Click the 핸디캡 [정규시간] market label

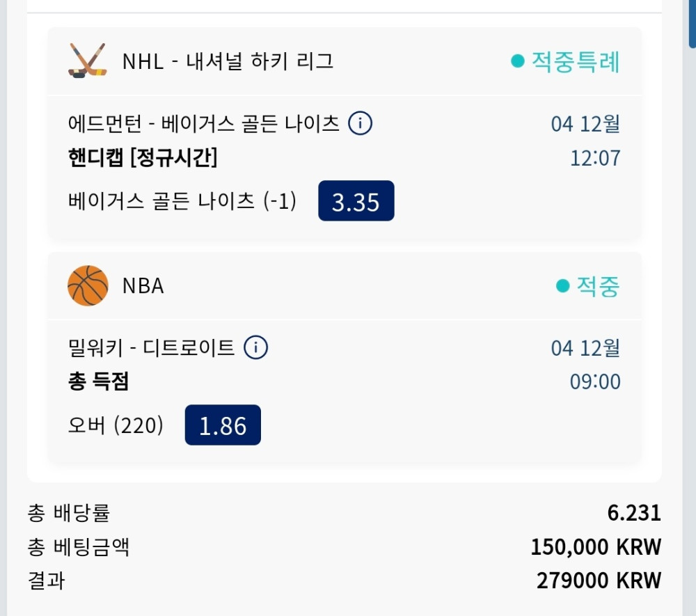coord(143,159)
